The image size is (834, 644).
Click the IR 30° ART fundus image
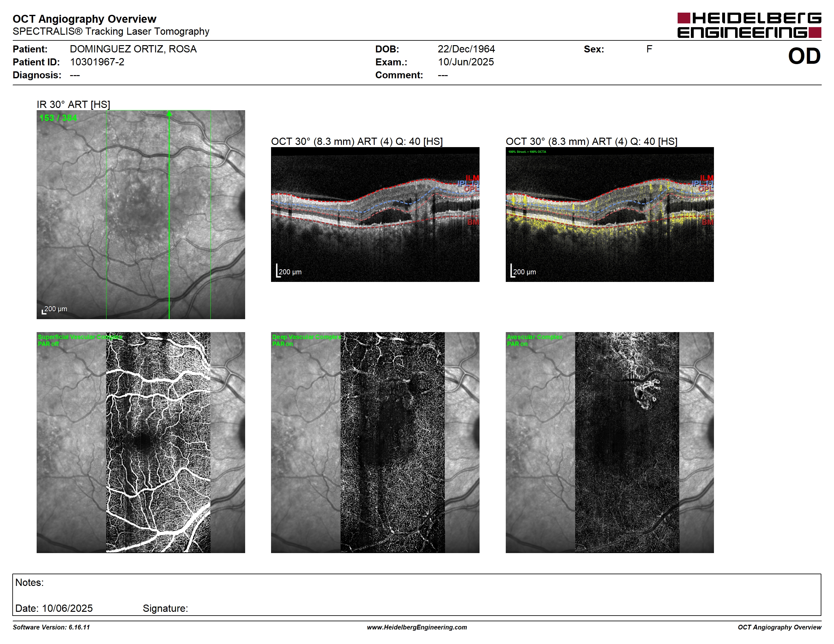point(141,214)
